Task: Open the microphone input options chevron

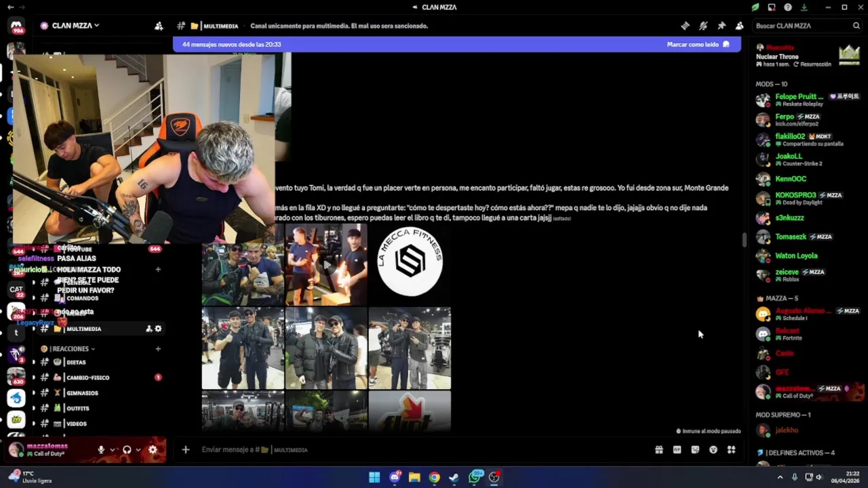Action: pyautogui.click(x=112, y=449)
